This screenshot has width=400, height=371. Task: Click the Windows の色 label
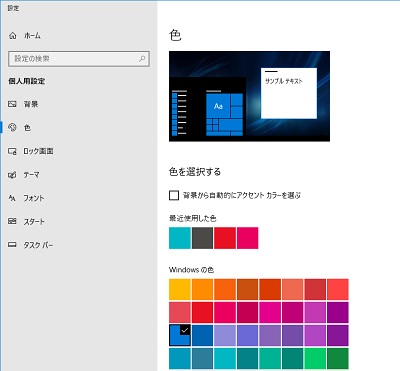coord(191,270)
